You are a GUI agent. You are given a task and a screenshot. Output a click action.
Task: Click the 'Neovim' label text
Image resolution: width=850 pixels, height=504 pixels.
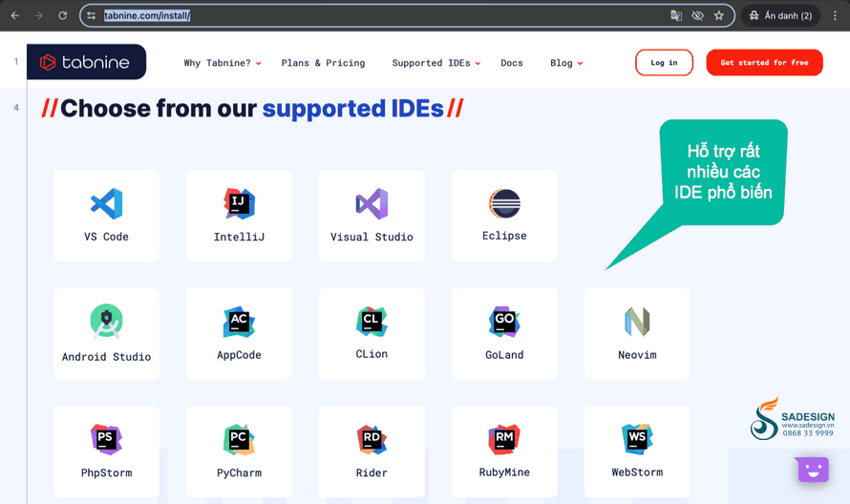(x=638, y=355)
